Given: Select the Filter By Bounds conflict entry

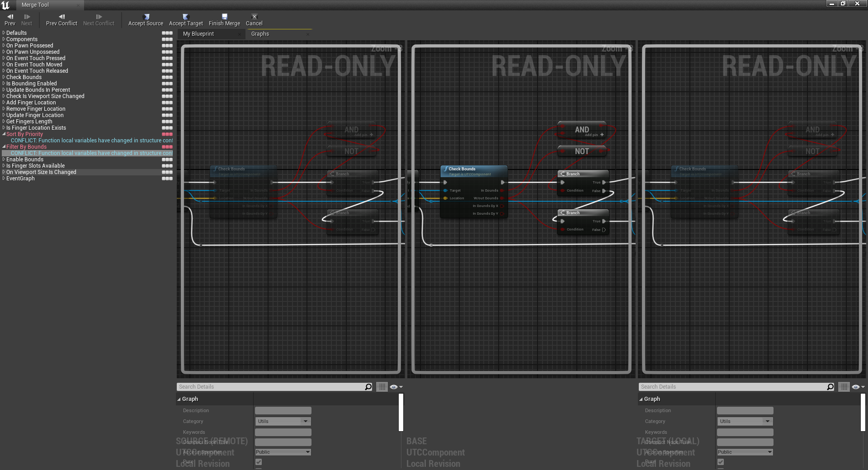Looking at the screenshot, I should (26, 147).
